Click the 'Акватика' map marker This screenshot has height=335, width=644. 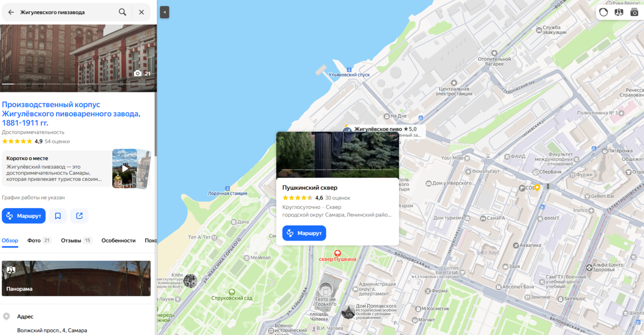(515, 245)
